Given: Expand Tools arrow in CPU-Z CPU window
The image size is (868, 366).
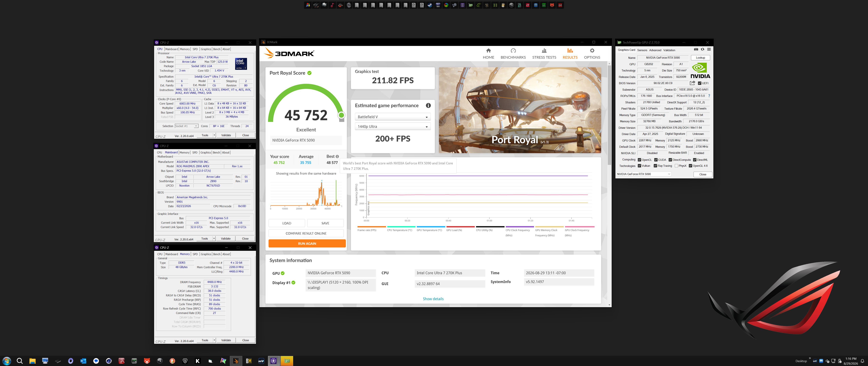Looking at the screenshot, I should click(x=214, y=135).
